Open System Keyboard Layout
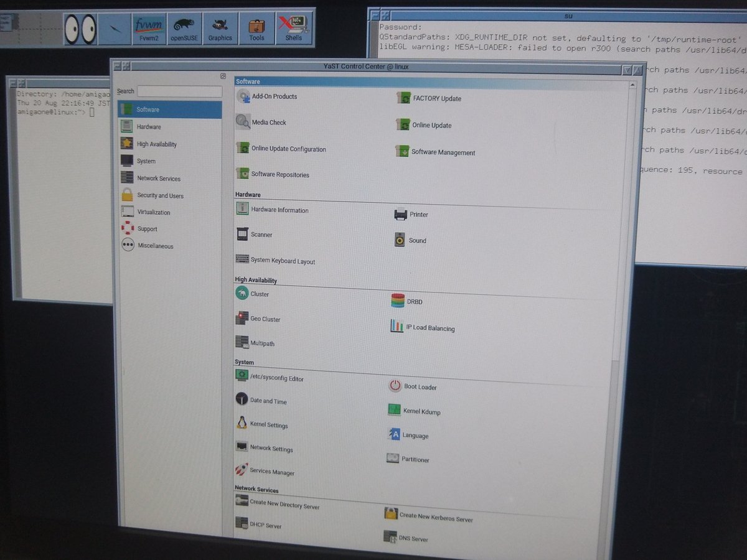This screenshot has height=560, width=747. (x=275, y=261)
